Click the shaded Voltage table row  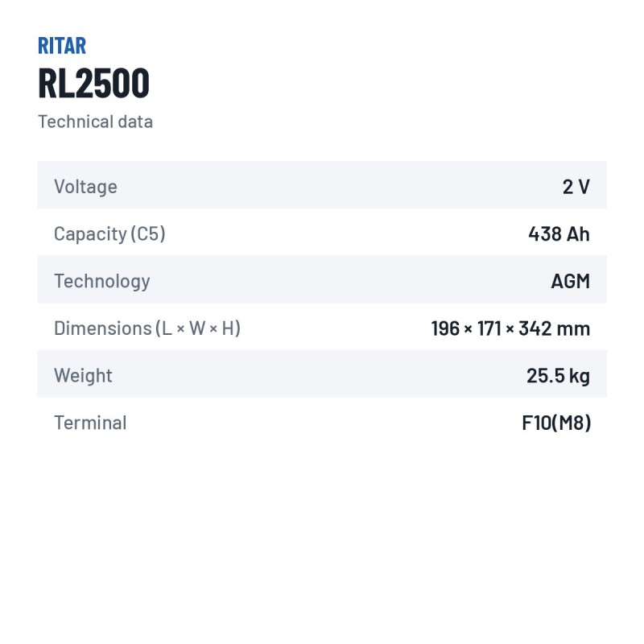tap(322, 185)
